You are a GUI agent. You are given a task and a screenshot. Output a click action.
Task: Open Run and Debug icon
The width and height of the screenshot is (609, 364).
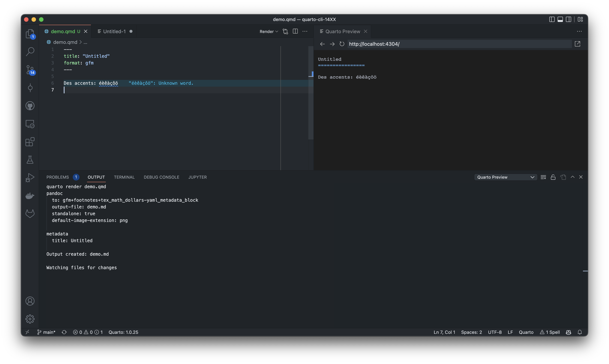click(30, 177)
